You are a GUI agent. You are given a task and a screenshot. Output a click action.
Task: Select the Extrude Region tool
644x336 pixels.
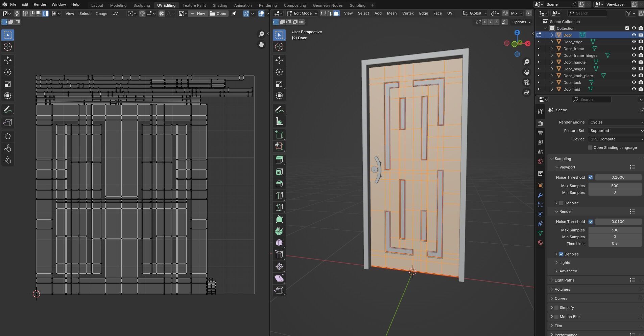click(x=279, y=160)
